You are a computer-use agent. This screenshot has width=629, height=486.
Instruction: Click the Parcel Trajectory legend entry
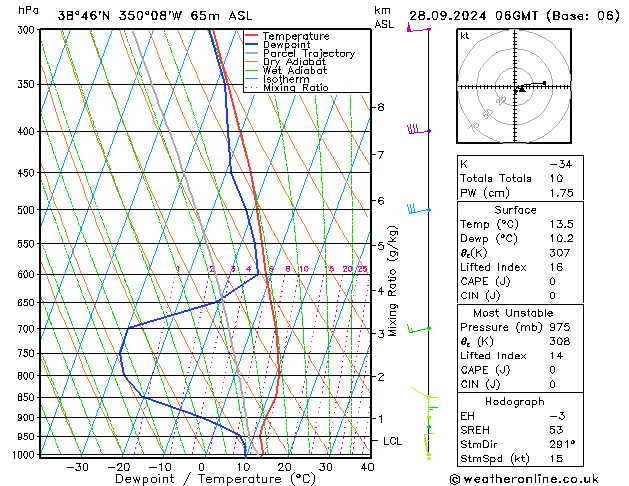(309, 53)
